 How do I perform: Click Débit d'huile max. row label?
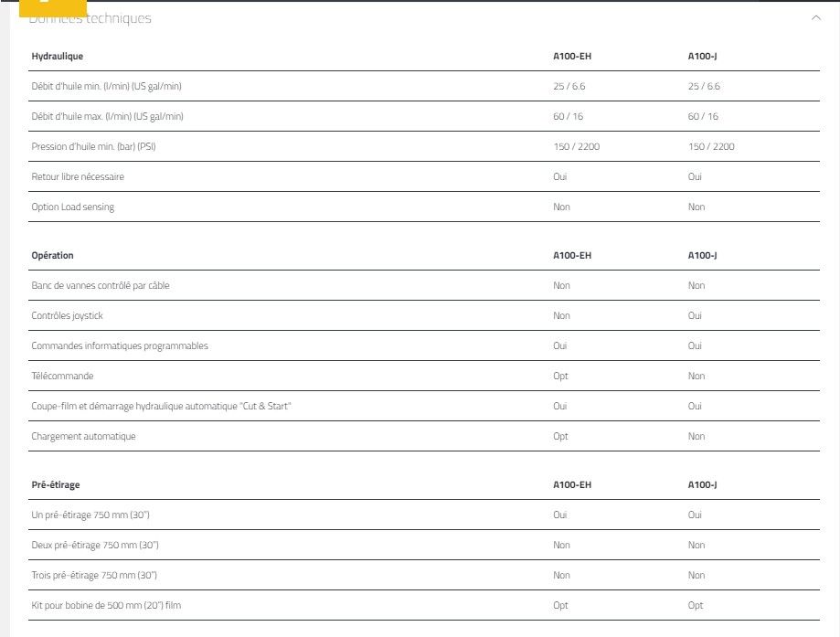108,117
